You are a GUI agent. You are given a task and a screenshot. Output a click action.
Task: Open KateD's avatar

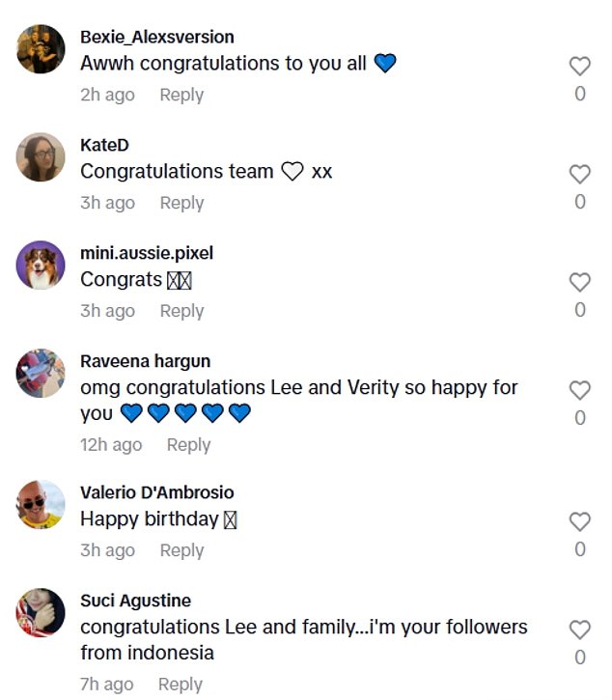pos(42,157)
